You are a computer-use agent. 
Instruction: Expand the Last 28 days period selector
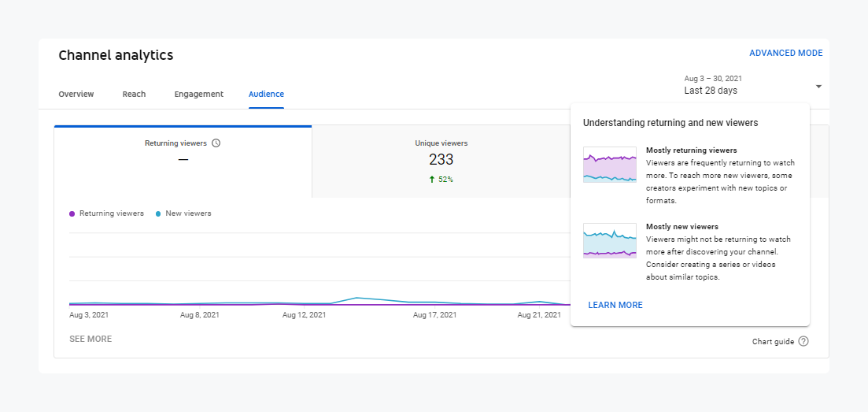tap(711, 90)
